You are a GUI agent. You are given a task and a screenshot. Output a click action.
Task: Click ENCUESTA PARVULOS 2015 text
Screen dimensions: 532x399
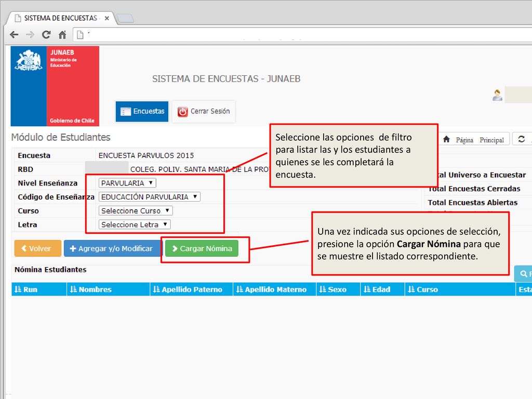click(146, 155)
